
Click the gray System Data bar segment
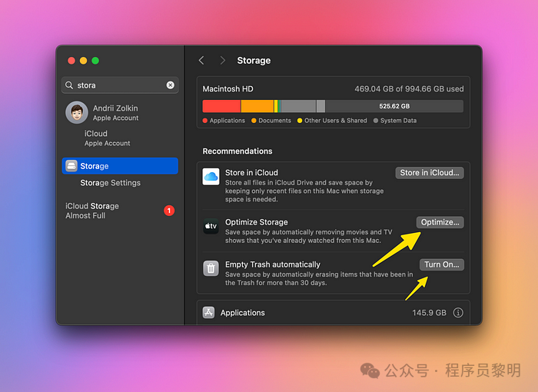pyautogui.click(x=298, y=106)
